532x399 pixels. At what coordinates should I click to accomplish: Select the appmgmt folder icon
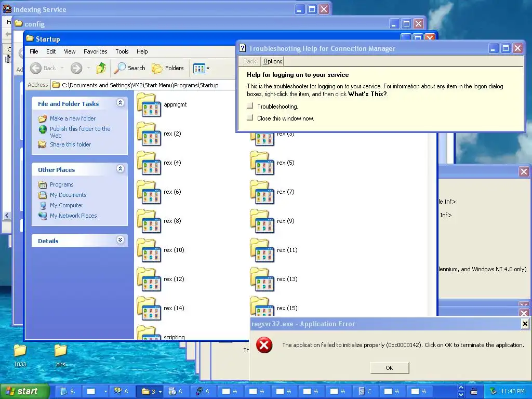149,104
